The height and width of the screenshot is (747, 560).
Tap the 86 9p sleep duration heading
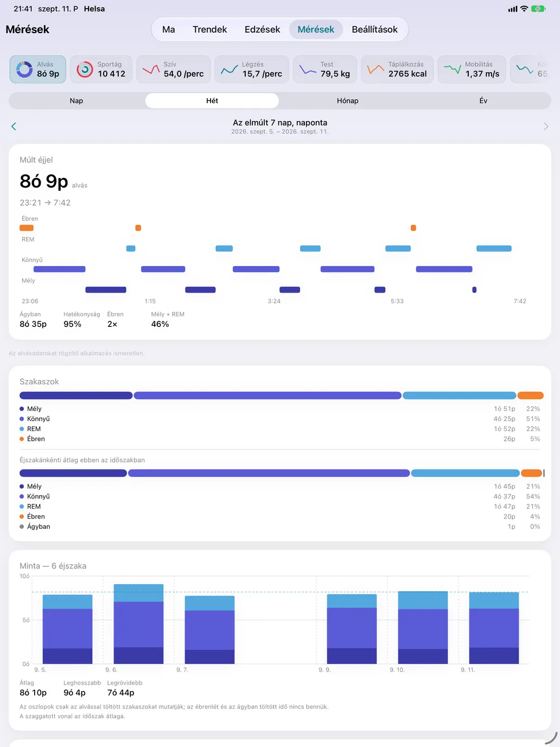44,181
